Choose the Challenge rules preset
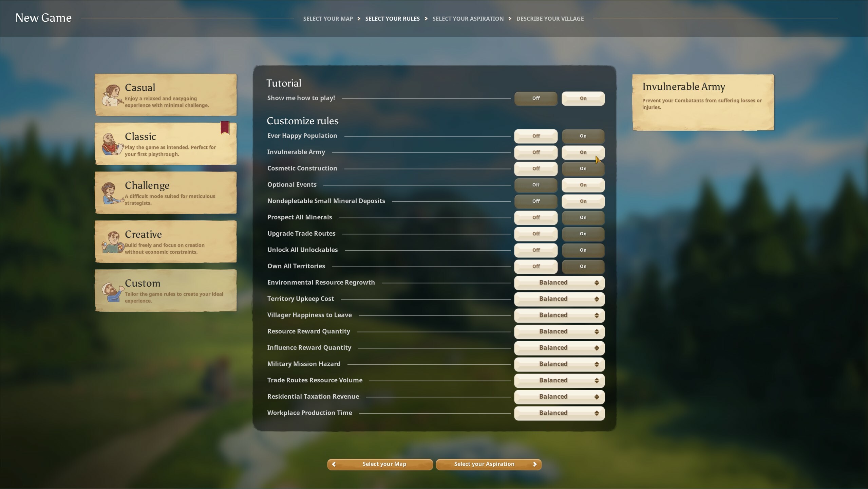This screenshot has height=489, width=868. click(166, 193)
